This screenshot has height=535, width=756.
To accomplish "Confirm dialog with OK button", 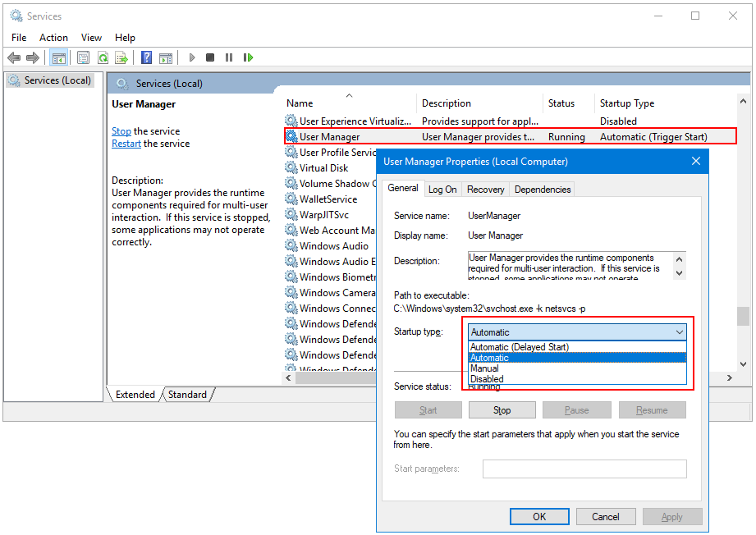I will pos(539,517).
